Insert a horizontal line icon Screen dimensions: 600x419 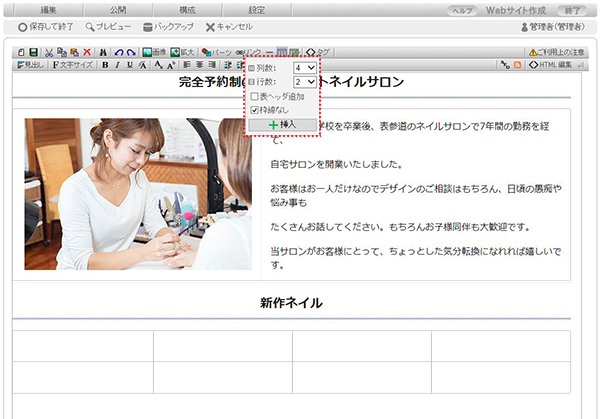pyautogui.click(x=270, y=52)
